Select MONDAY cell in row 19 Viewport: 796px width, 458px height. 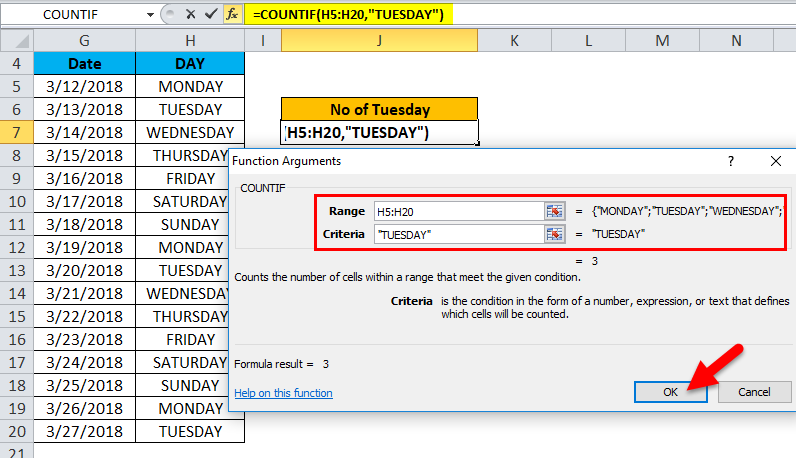[183, 409]
